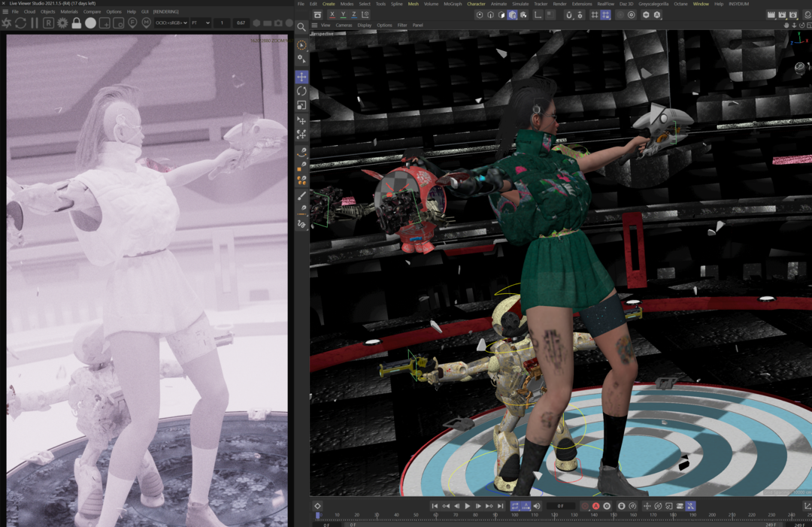Screen dimensions: 812x527
Task: Select Points mode icon
Action: click(480, 15)
